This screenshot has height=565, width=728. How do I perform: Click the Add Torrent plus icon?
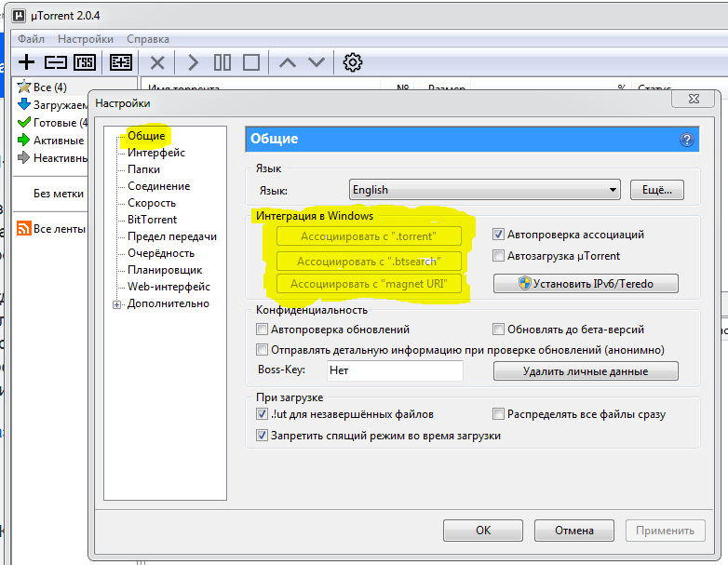click(26, 62)
